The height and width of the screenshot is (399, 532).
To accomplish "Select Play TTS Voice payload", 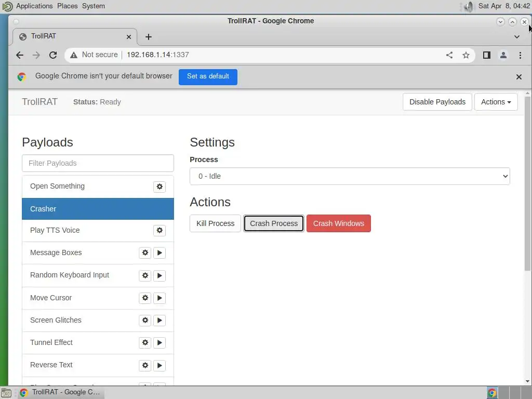I will (98, 230).
